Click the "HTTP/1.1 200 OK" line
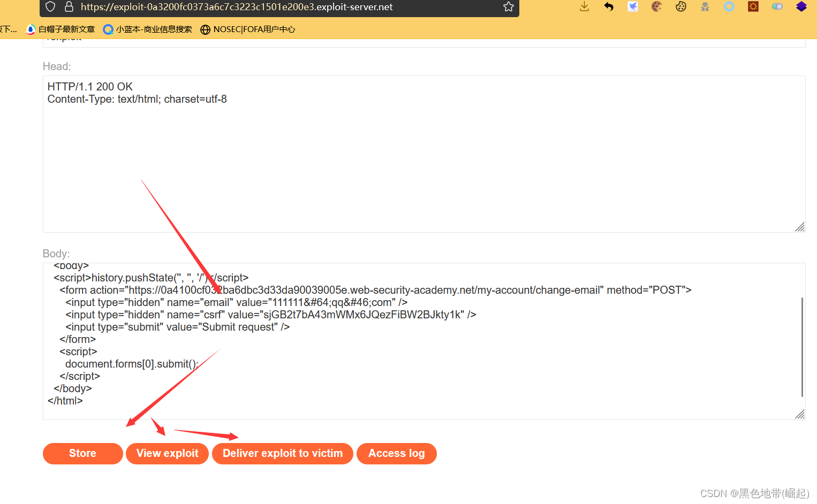Image resolution: width=817 pixels, height=504 pixels. [x=90, y=87]
